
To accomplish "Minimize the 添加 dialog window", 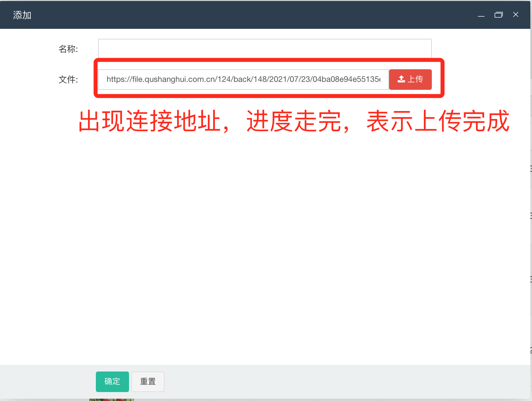I will tap(481, 15).
